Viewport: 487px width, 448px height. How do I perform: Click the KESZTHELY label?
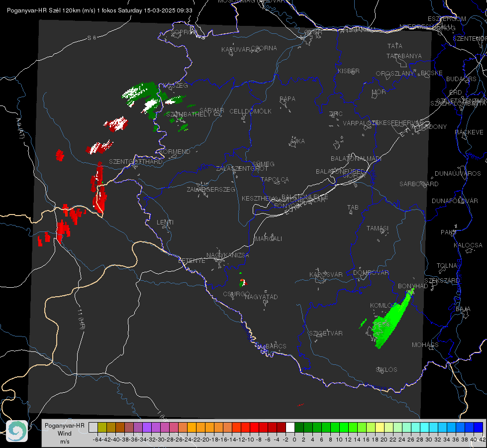(x=259, y=198)
